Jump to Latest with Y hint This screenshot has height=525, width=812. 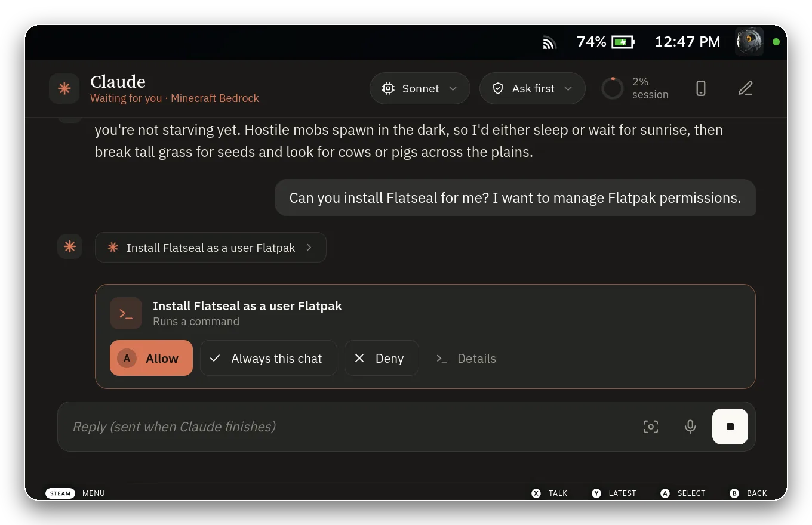coord(614,493)
